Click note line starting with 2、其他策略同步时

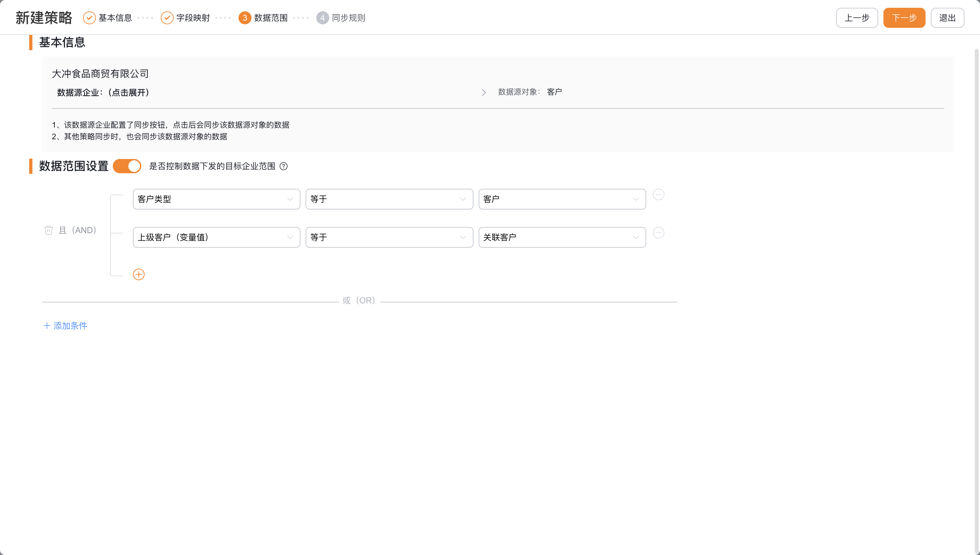tap(140, 136)
